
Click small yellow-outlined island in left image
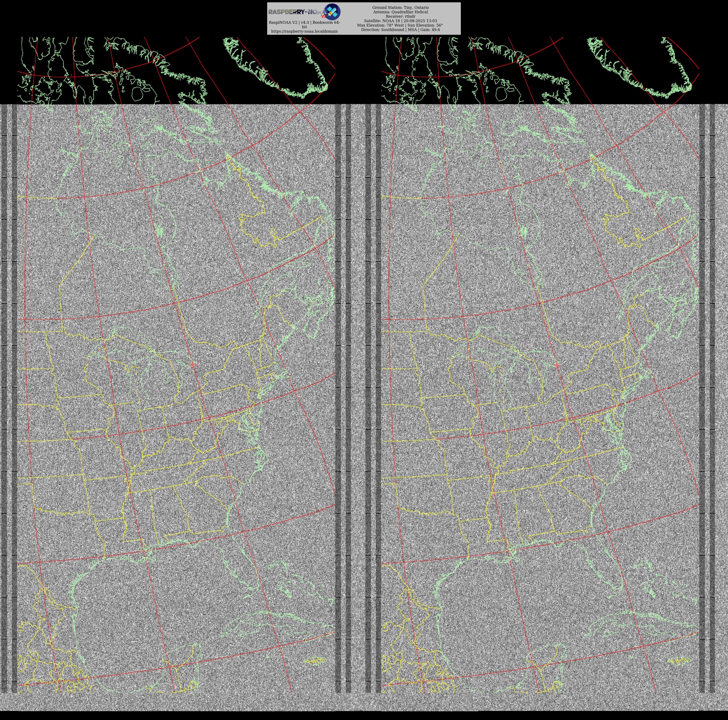[315, 661]
